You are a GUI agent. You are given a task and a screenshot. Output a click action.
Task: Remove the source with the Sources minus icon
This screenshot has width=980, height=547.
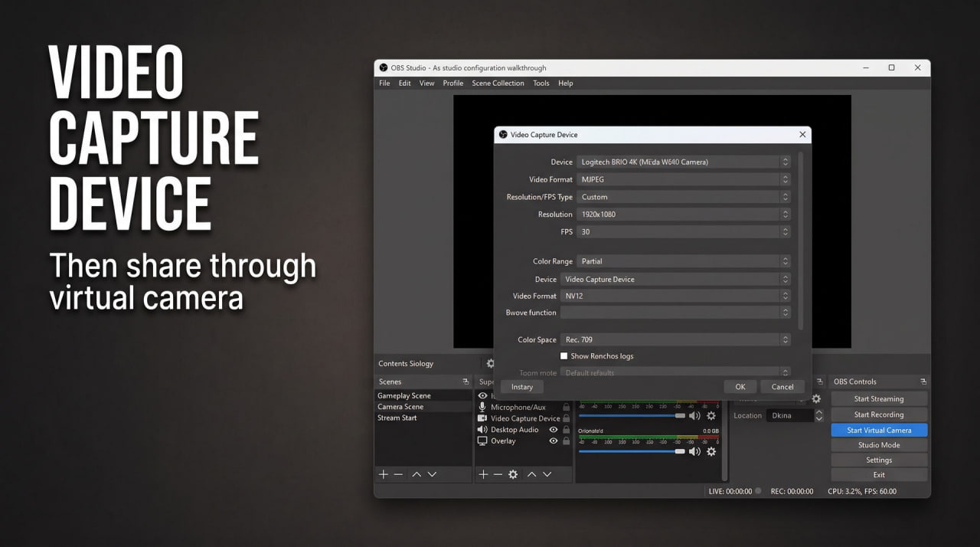click(x=498, y=475)
